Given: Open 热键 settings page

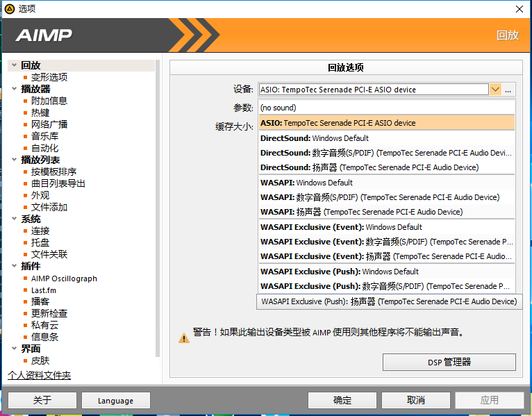Looking at the screenshot, I should [40, 113].
